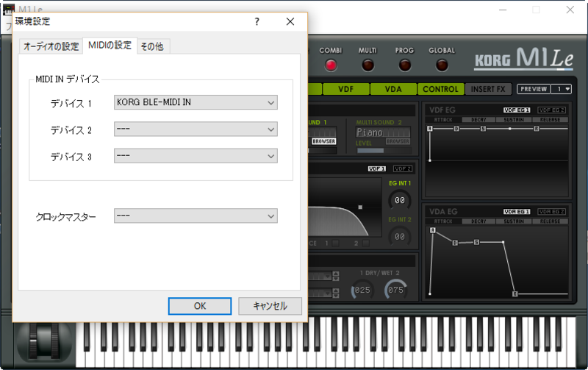588x370 pixels.
Task: Click the SUSTAIN label in VDA EG
Action: [514, 221]
